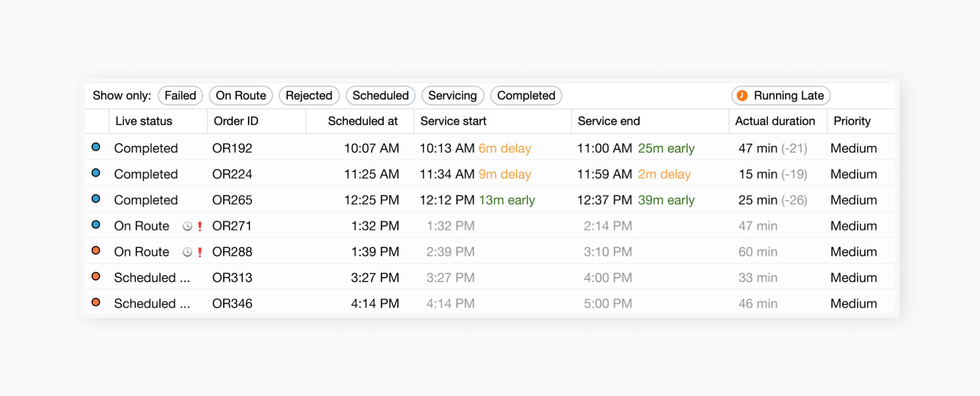This screenshot has height=396, width=980.
Task: Toggle the Failed filter chip
Action: click(180, 96)
